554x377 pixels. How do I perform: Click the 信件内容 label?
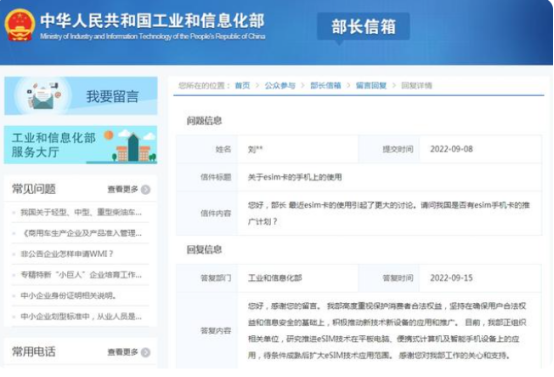pyautogui.click(x=216, y=213)
